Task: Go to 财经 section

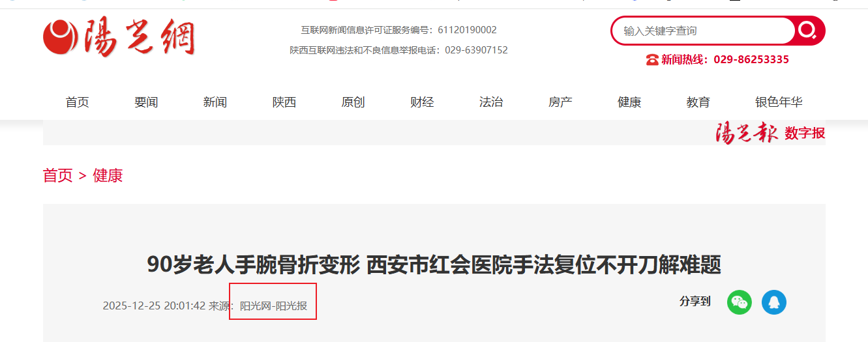Action: (422, 102)
